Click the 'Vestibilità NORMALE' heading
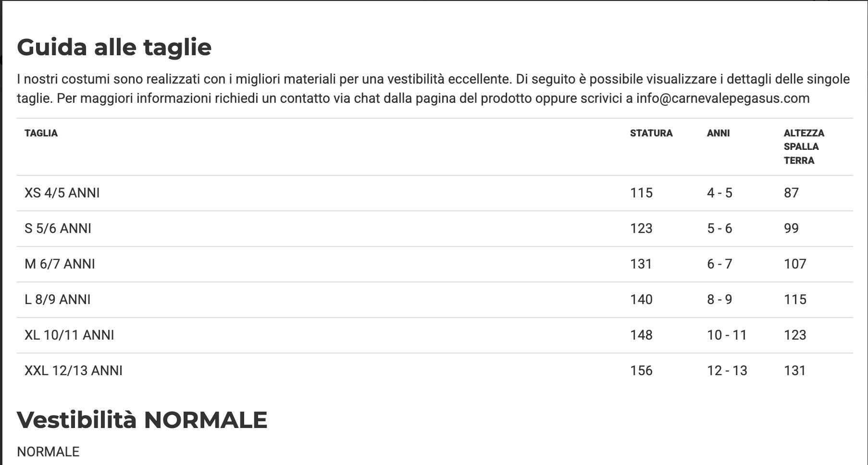Screen dimensions: 868x465 point(142,420)
